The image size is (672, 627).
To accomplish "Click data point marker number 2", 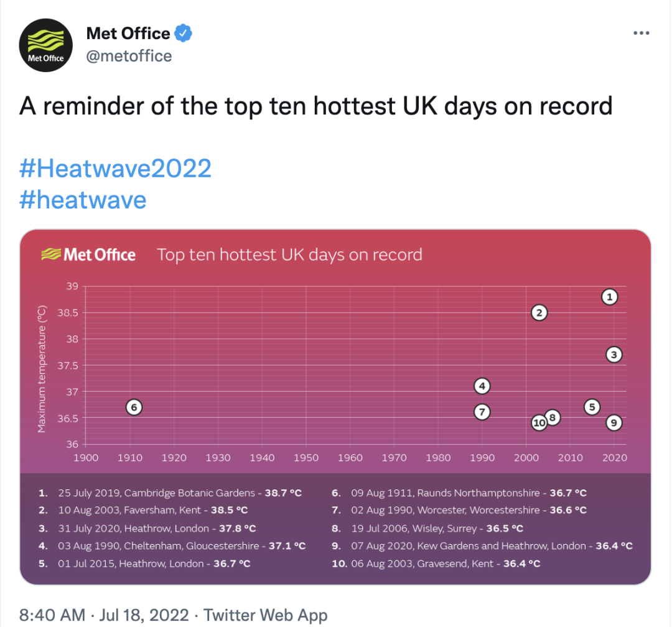I will pos(539,313).
